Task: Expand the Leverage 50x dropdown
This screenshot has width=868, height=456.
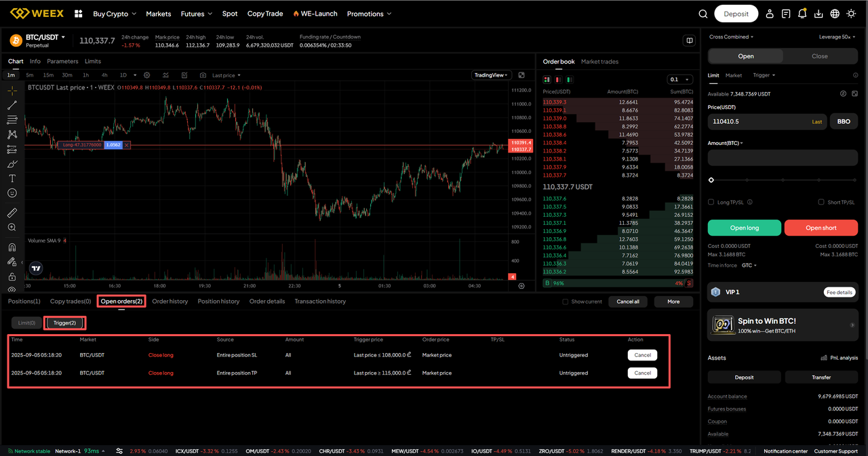Action: pyautogui.click(x=837, y=37)
